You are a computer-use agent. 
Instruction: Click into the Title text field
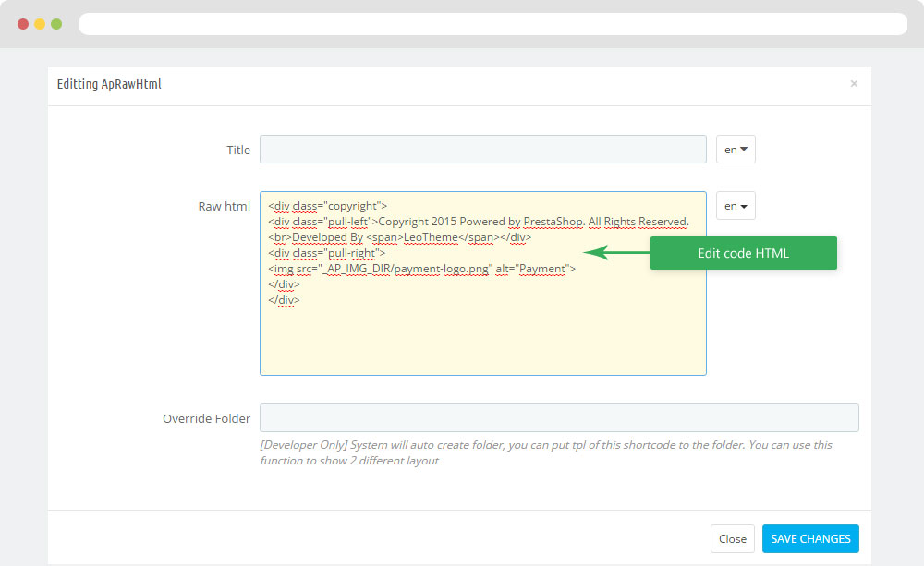482,150
